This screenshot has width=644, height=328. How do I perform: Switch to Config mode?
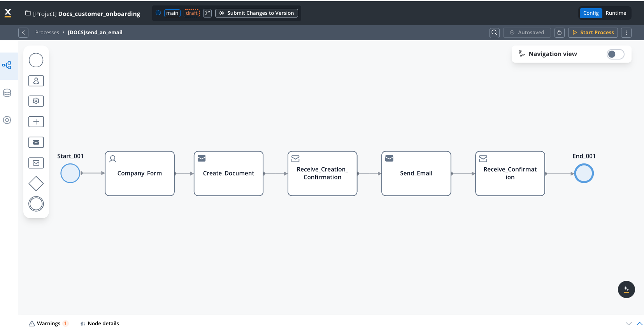click(x=591, y=13)
